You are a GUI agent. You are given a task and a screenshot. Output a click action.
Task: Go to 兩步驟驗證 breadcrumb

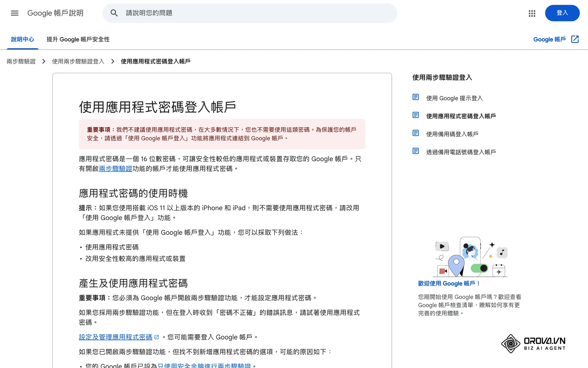21,61
